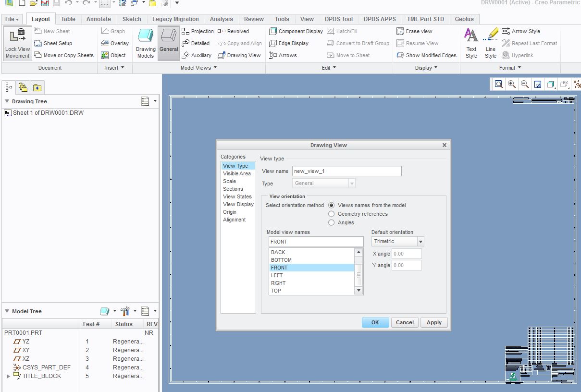The width and height of the screenshot is (581, 392).
Task: Switch to the Annotate tab
Action: pyautogui.click(x=99, y=19)
